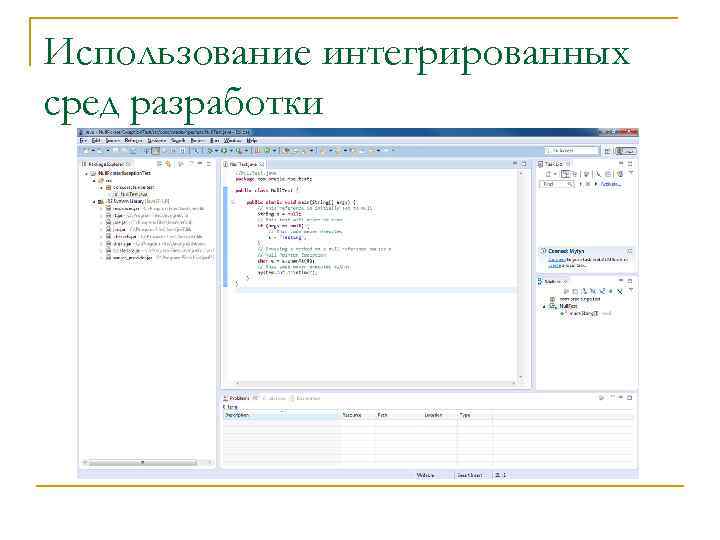Click the Activate link in Task List

click(611, 184)
